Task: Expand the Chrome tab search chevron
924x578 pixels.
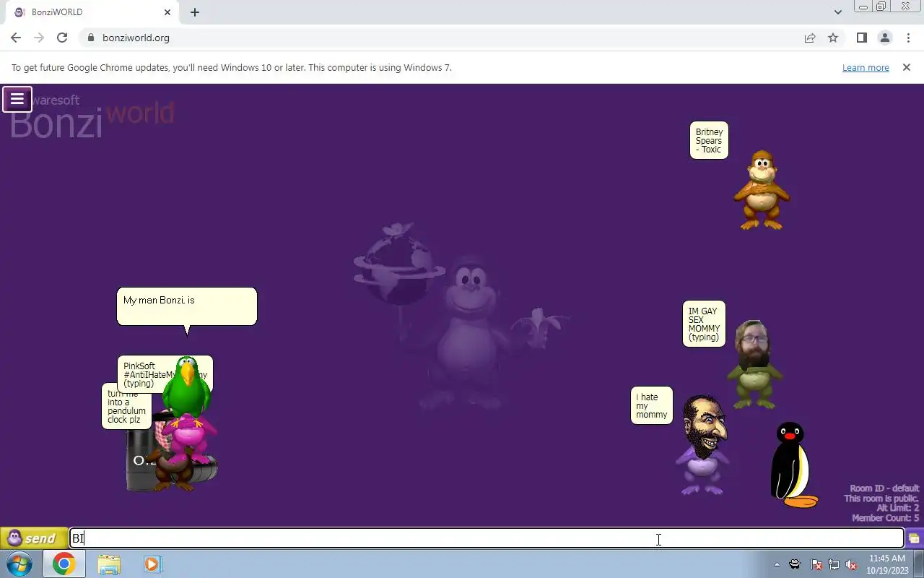Action: point(838,12)
